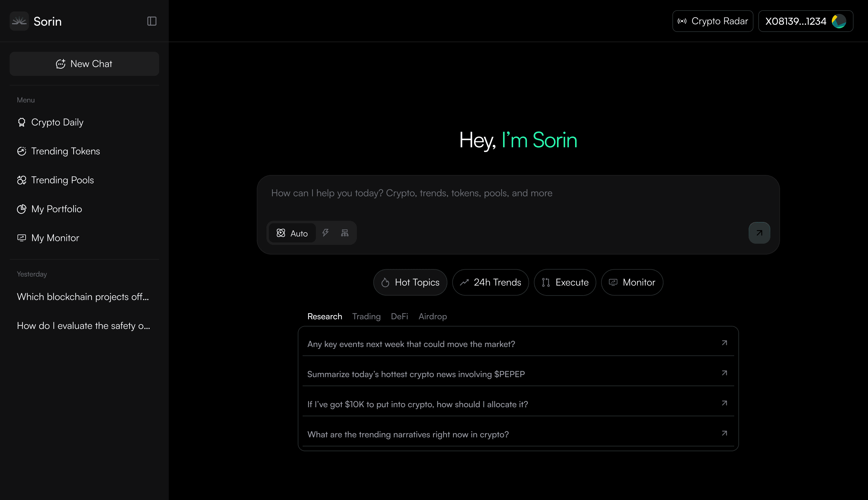Open the wallet X08139...1234 account menu
The image size is (868, 500).
coord(805,21)
